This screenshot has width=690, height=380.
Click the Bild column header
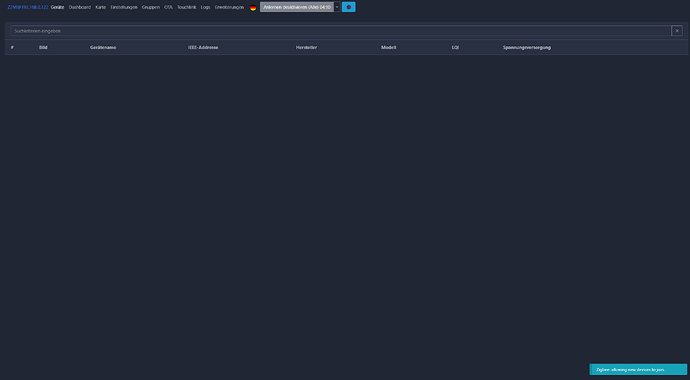coord(43,48)
